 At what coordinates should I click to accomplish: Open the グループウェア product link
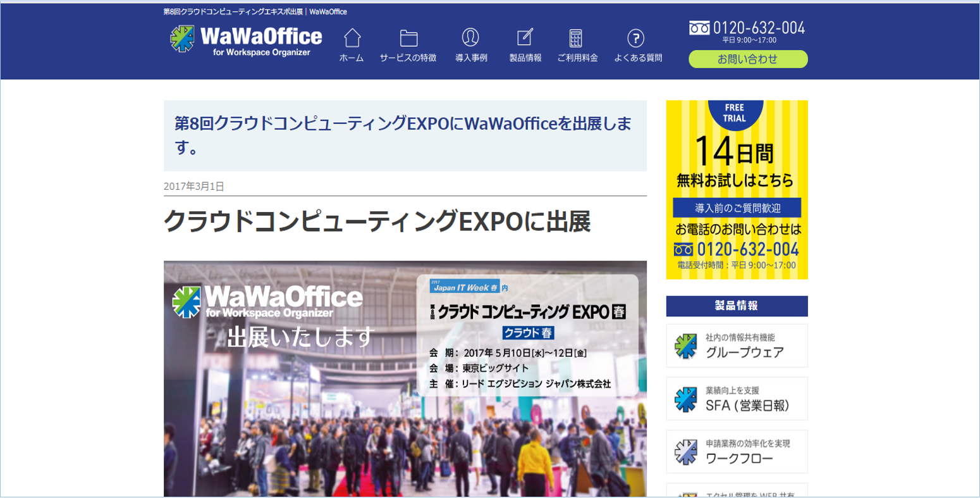tap(737, 345)
